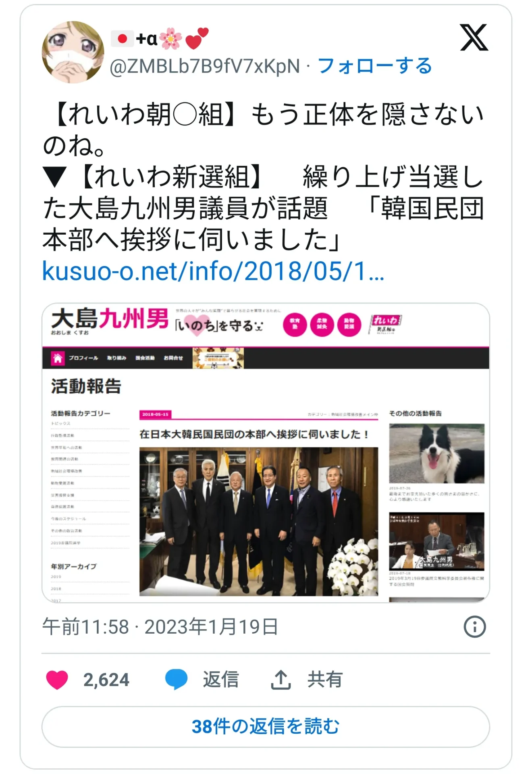
Task: Click the pink home icon in screenshot
Action: (58, 358)
